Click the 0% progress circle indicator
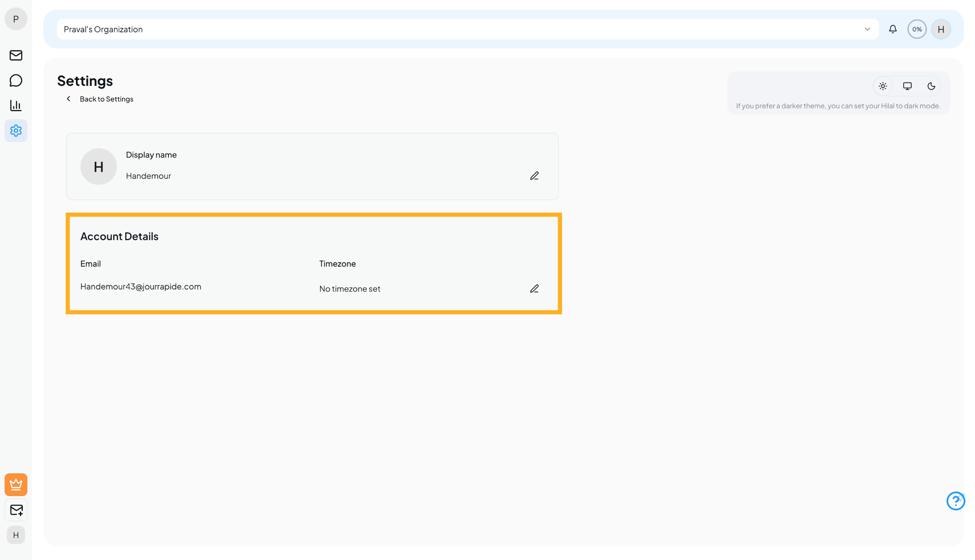Viewport: 975px width, 560px height. [917, 29]
